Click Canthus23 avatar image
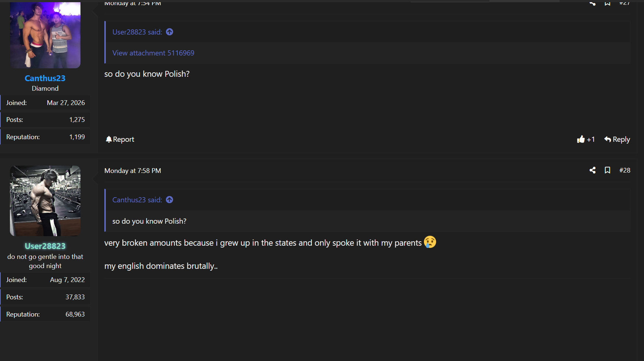This screenshot has width=644, height=361. click(45, 35)
